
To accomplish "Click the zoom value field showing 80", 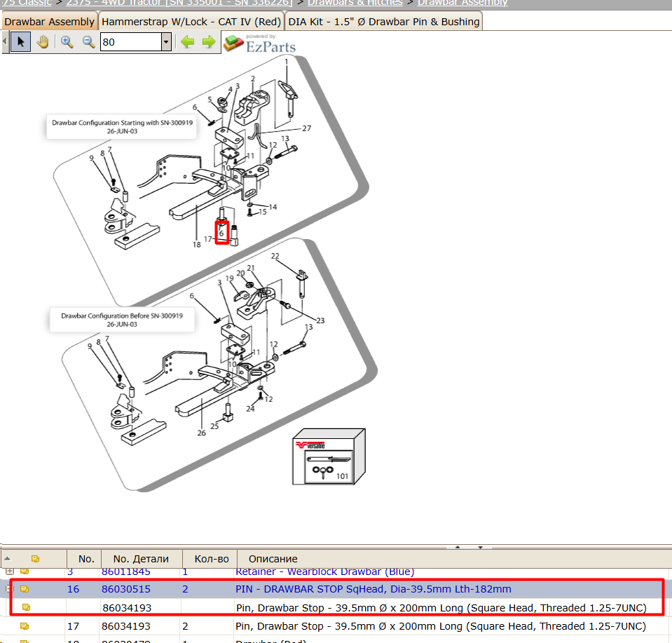I will pyautogui.click(x=131, y=42).
